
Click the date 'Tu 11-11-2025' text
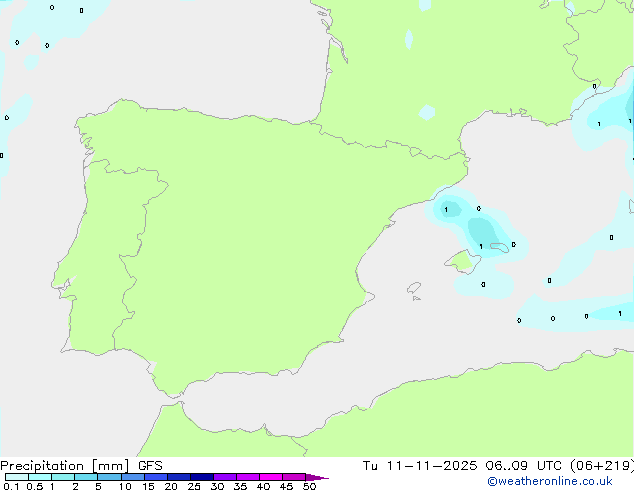(x=420, y=466)
